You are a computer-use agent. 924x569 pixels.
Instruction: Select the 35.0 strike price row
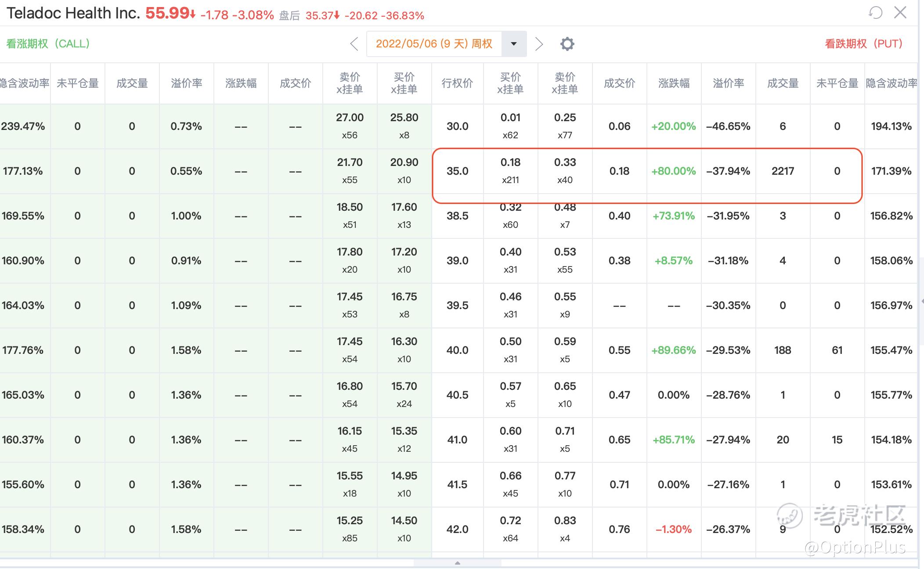tap(457, 171)
